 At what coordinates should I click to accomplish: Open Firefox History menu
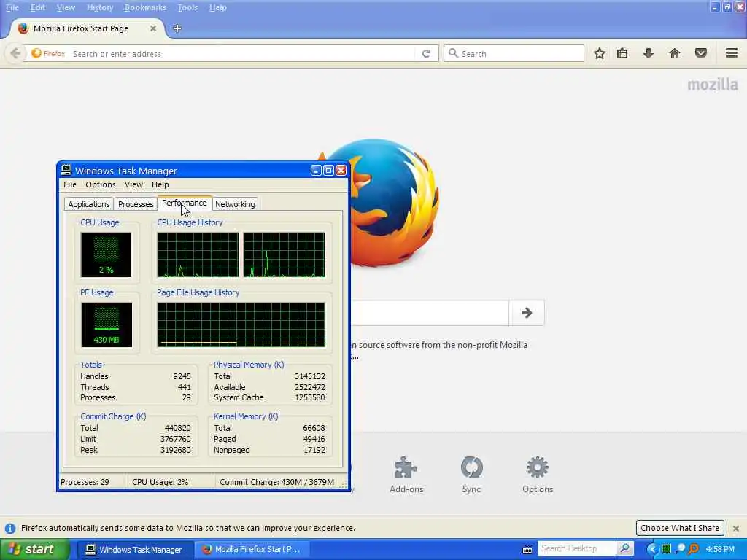point(100,7)
